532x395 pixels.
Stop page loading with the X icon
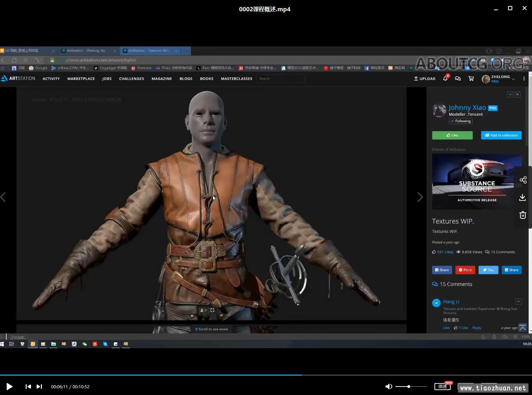(26, 60)
